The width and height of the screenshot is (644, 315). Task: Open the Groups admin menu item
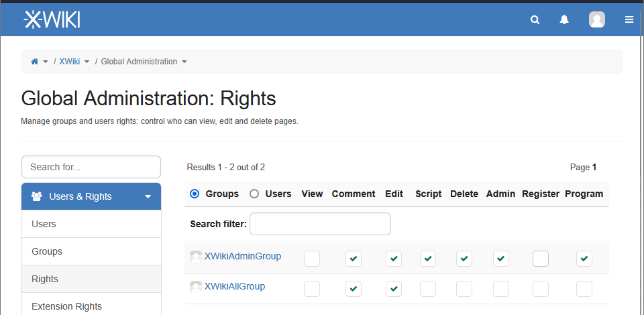[47, 251]
